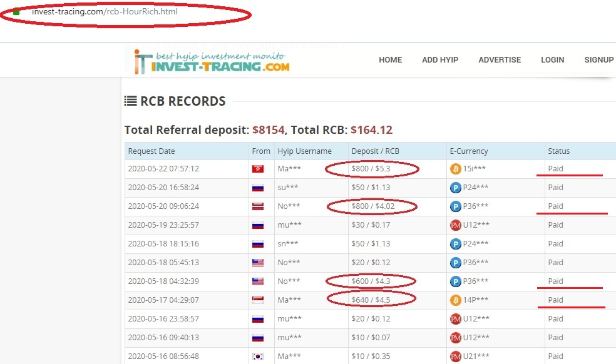616x364 pixels.
Task: Click the Status column header
Action: pyautogui.click(x=558, y=151)
